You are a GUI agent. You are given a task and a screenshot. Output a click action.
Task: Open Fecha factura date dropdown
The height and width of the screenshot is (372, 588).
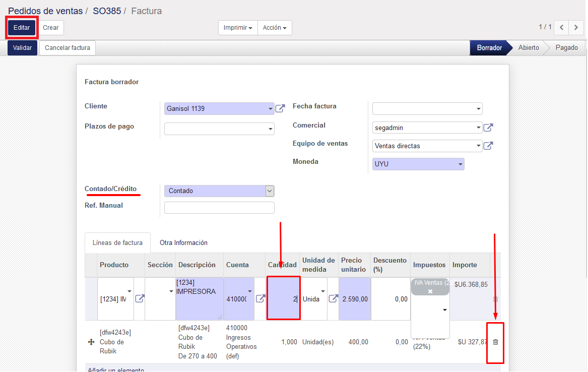pos(478,109)
